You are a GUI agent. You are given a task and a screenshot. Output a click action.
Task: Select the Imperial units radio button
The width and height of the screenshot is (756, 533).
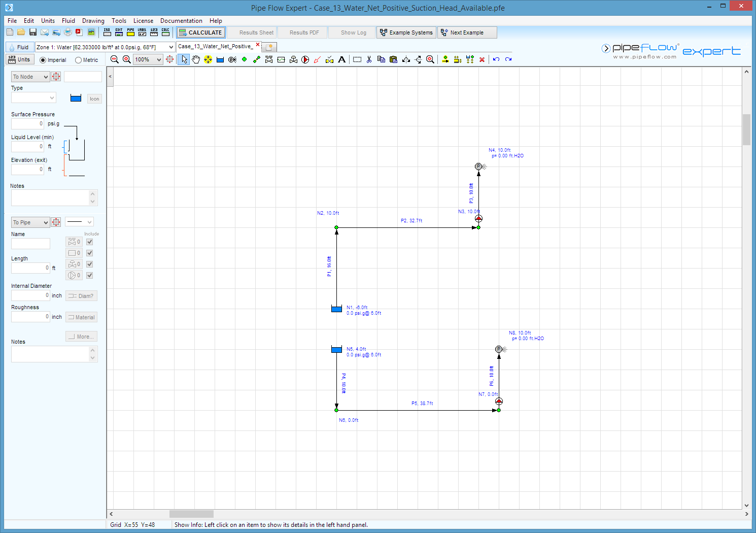point(43,60)
